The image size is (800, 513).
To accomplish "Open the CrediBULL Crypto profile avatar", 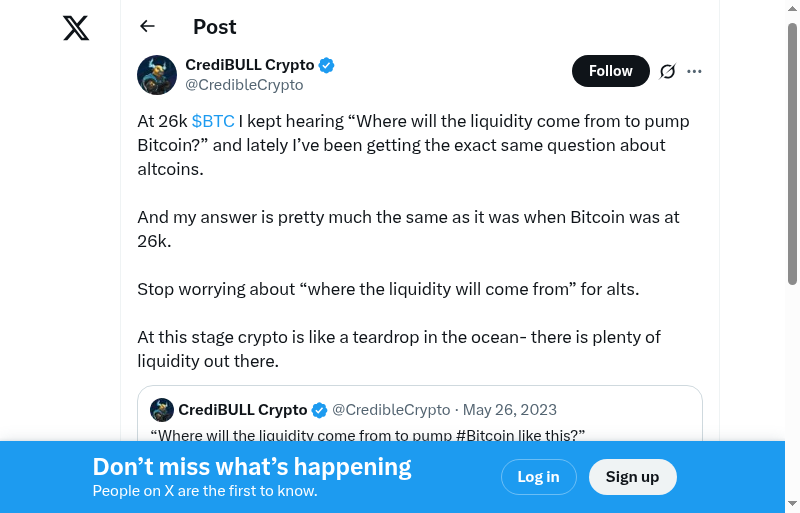I will coord(157,75).
